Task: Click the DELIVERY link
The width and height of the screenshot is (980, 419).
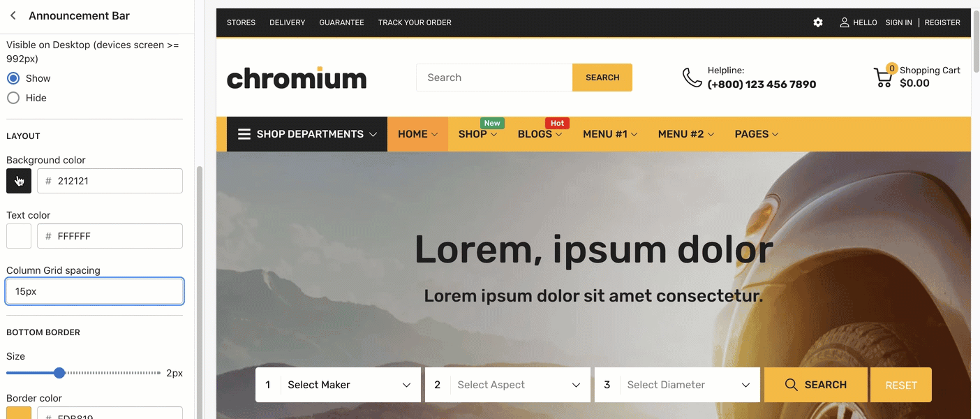Action: tap(288, 22)
